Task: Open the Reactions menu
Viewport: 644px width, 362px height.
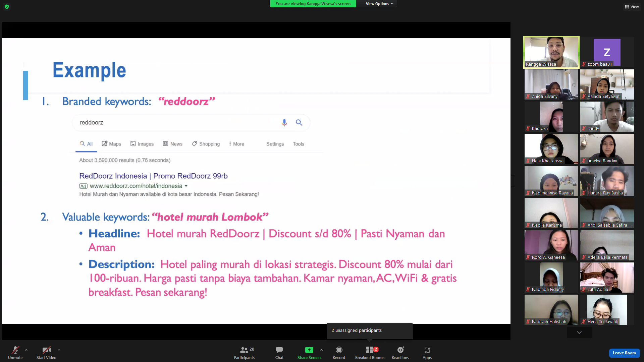Action: pos(400,353)
